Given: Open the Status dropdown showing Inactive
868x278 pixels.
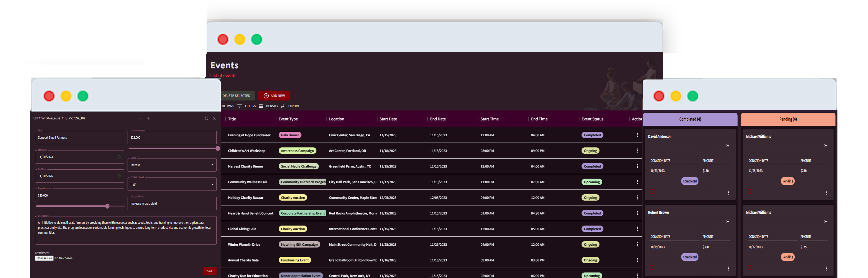Looking at the screenshot, I should tap(212, 165).
